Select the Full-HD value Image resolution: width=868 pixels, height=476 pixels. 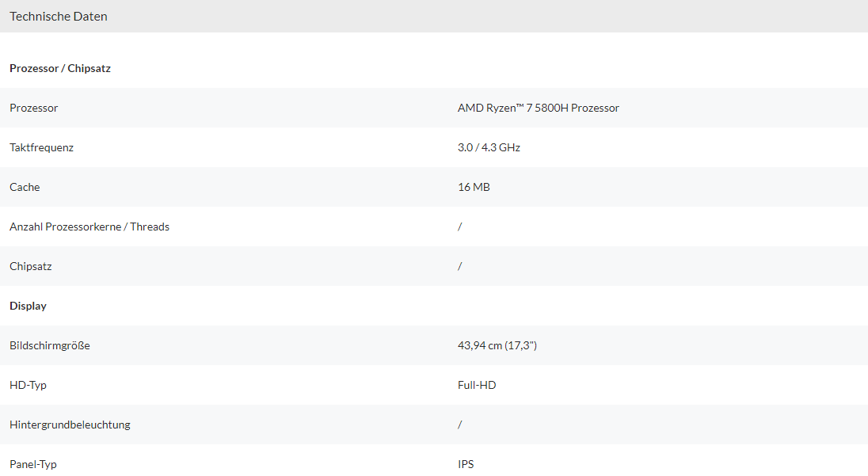click(477, 385)
